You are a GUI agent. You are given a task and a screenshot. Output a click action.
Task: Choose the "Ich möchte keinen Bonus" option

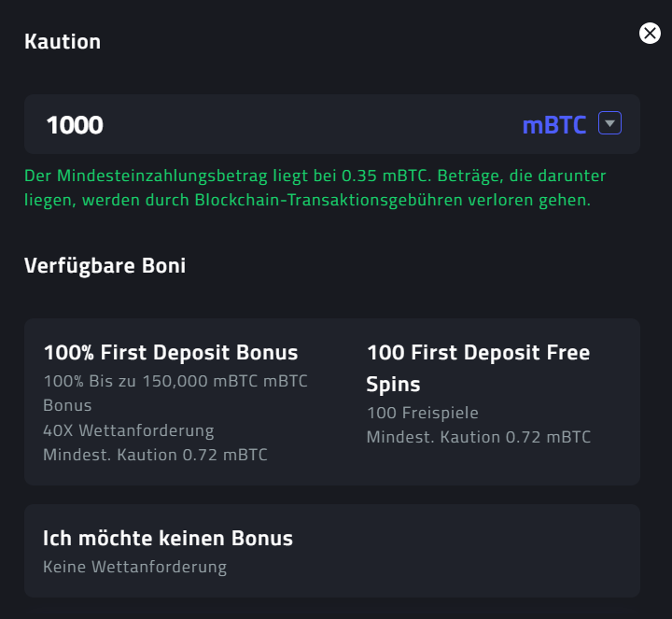click(168, 539)
